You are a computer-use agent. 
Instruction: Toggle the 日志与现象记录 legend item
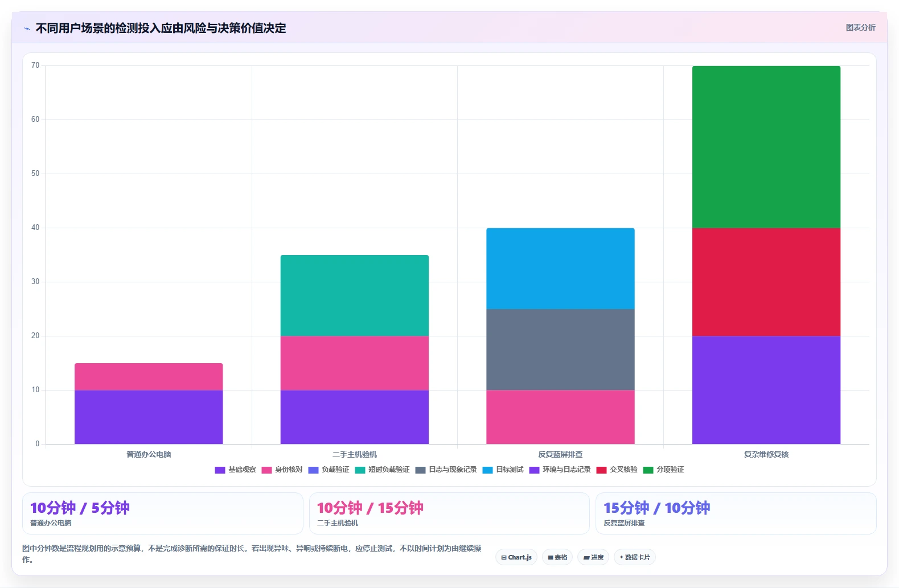tap(446, 470)
